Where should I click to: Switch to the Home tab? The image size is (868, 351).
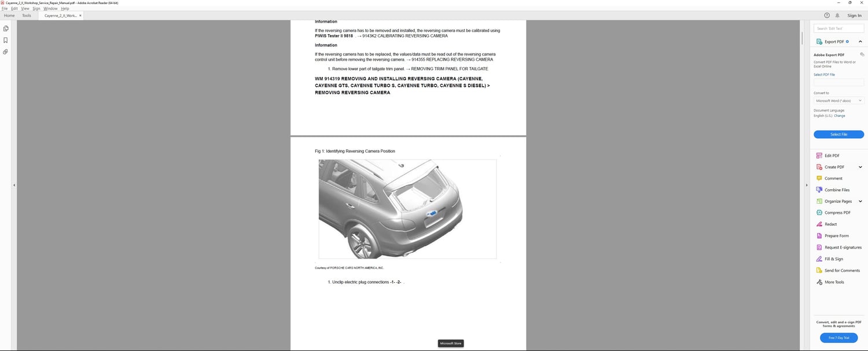[x=9, y=16]
